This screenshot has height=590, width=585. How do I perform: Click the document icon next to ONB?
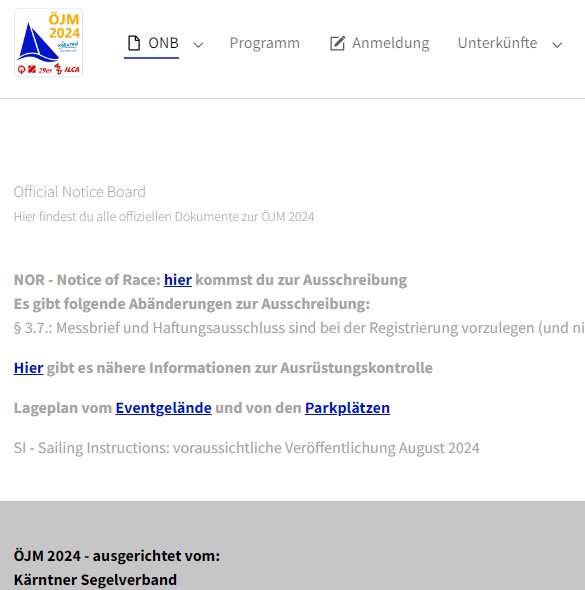coord(134,43)
